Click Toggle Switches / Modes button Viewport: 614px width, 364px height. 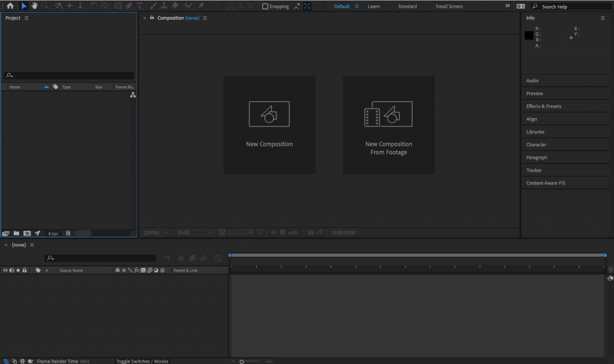point(142,361)
